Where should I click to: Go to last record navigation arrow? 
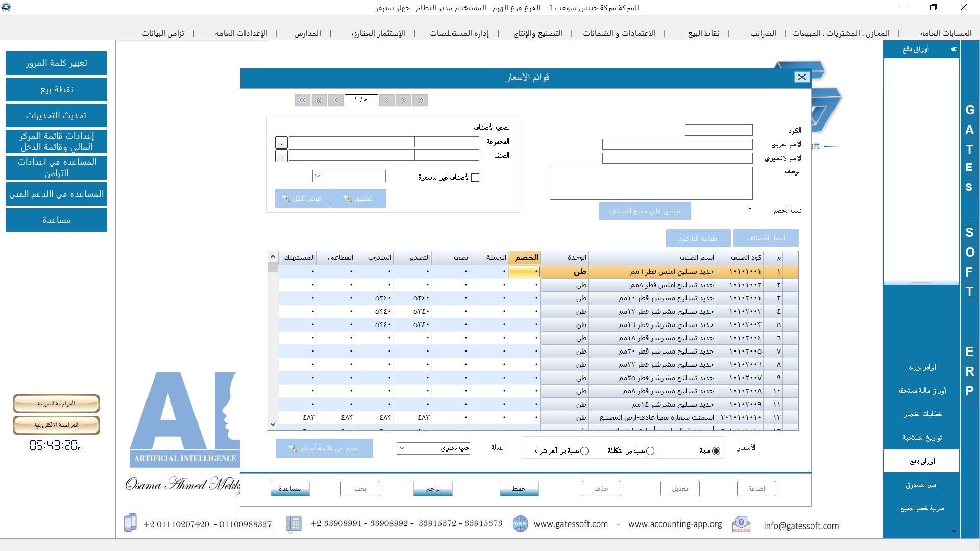pos(420,101)
